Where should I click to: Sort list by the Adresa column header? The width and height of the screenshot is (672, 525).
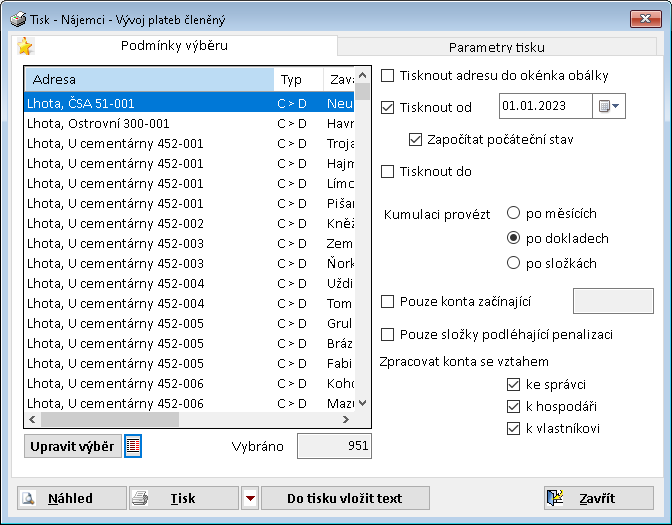pyautogui.click(x=148, y=80)
